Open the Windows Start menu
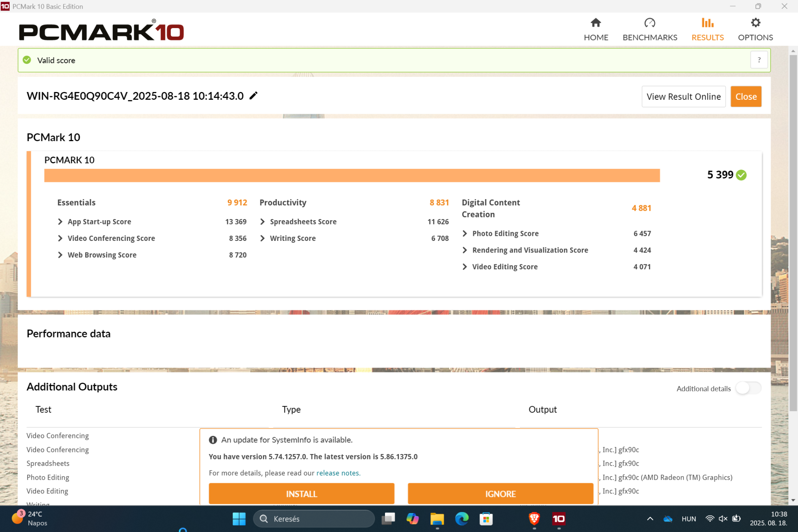Screen dimensions: 798x532 point(239,519)
